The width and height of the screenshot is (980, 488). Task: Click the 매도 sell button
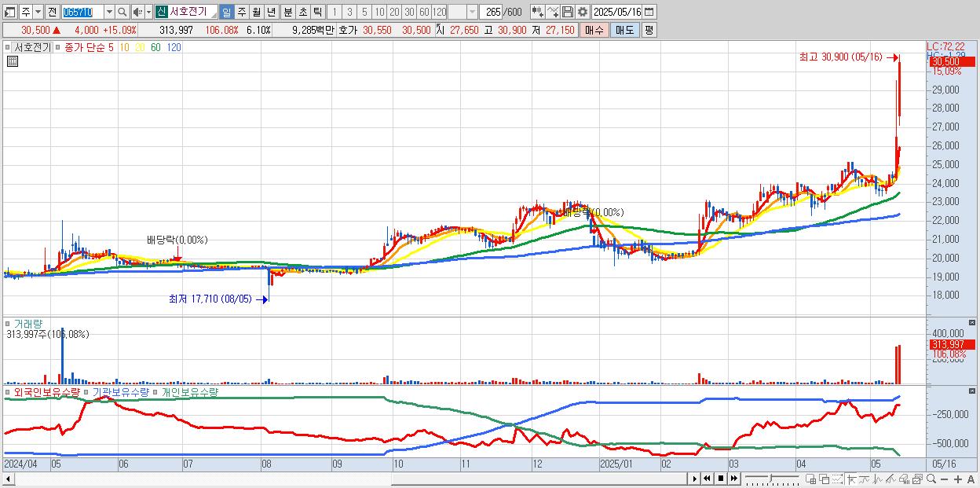pyautogui.click(x=625, y=30)
